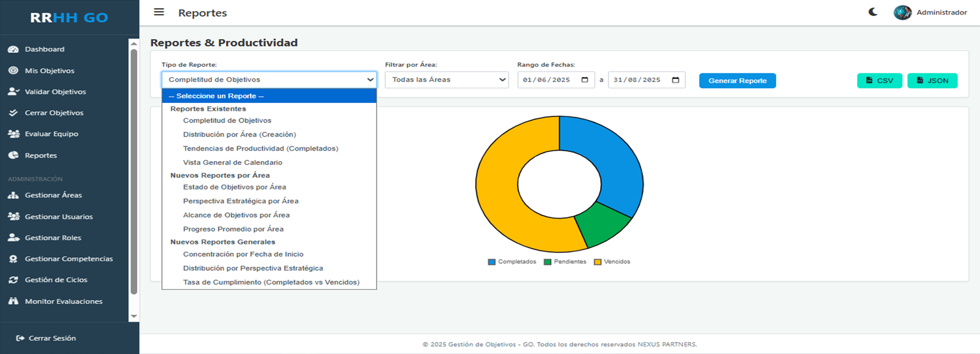
Task: Click sidebar scrollbar down arrow
Action: tap(134, 317)
